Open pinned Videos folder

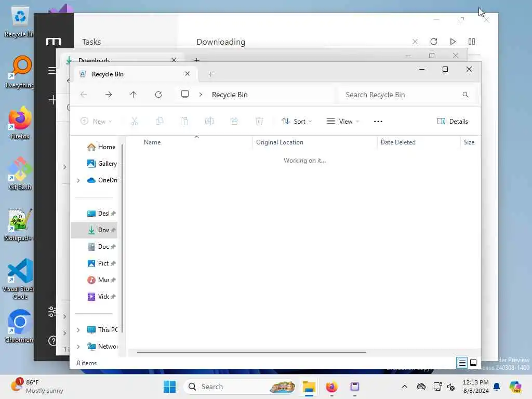(x=101, y=297)
